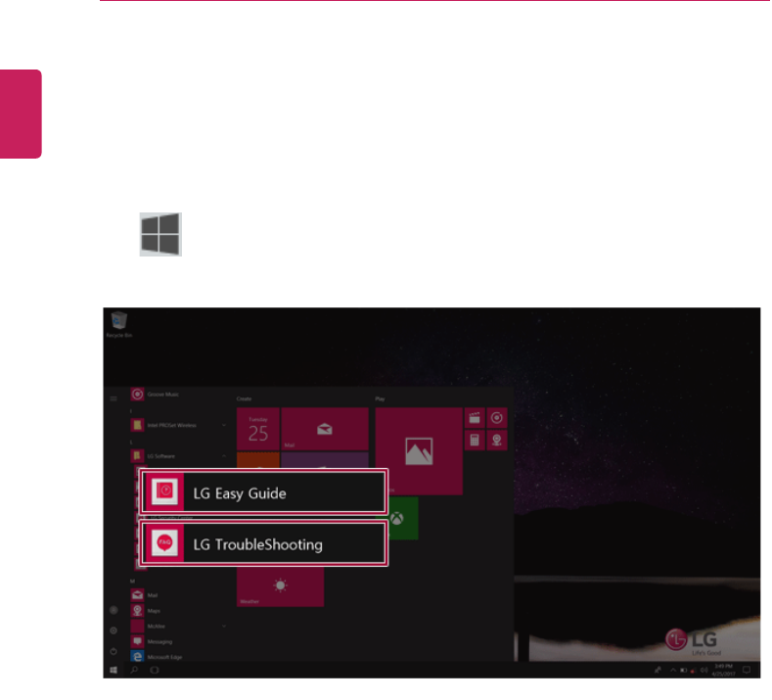
Task: Click the Windows Start button on taskbar
Action: coord(114,670)
